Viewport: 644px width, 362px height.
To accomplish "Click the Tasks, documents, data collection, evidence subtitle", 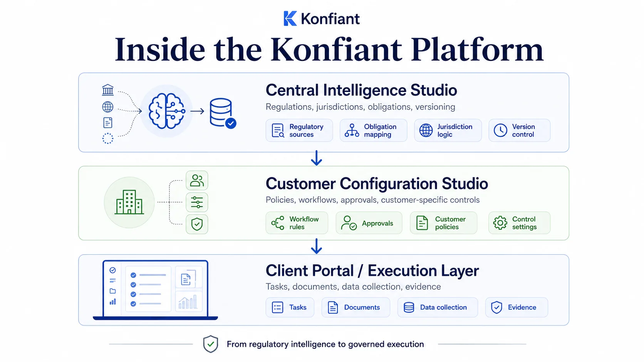I will point(353,287).
